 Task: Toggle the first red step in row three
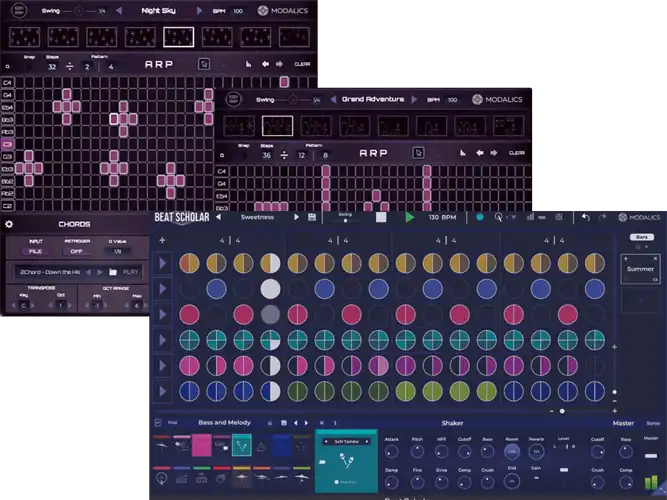189,315
